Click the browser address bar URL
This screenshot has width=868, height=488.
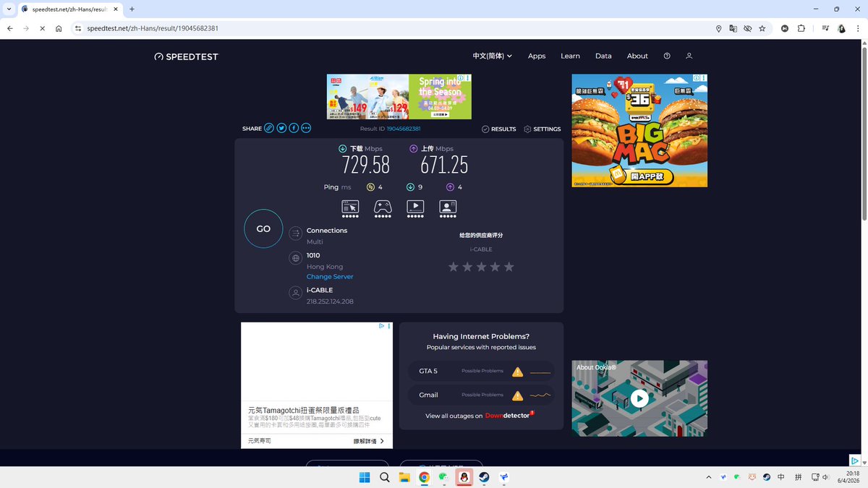pos(153,28)
